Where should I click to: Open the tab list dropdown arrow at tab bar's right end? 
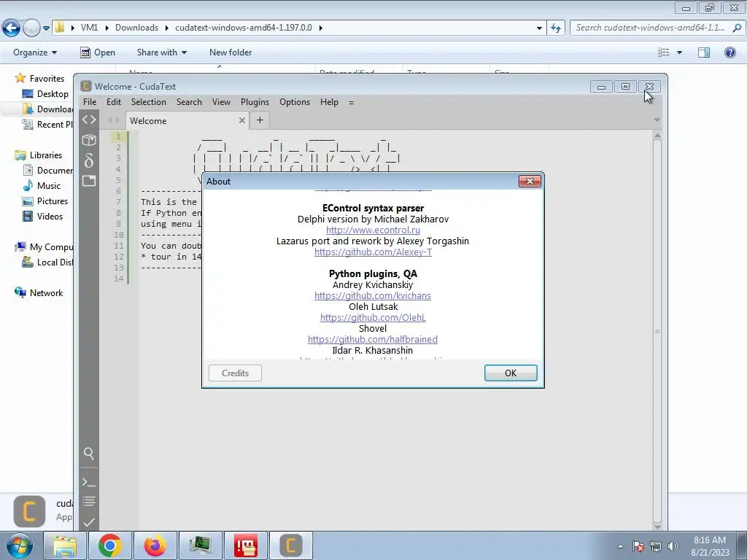pos(657,120)
